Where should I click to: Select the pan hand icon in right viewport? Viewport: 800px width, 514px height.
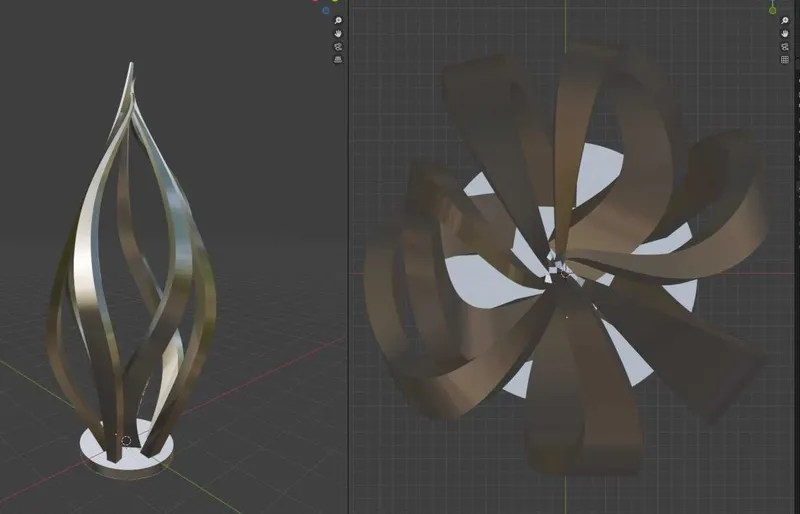click(x=785, y=34)
